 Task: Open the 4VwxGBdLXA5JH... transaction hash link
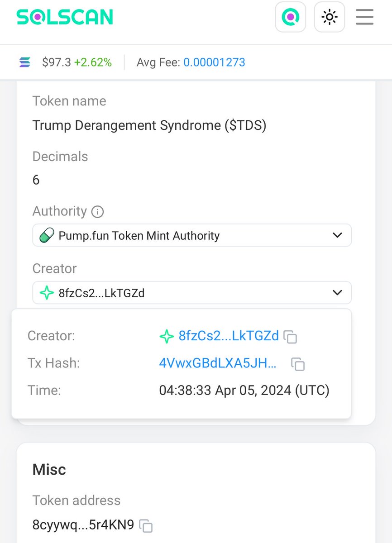tap(218, 363)
